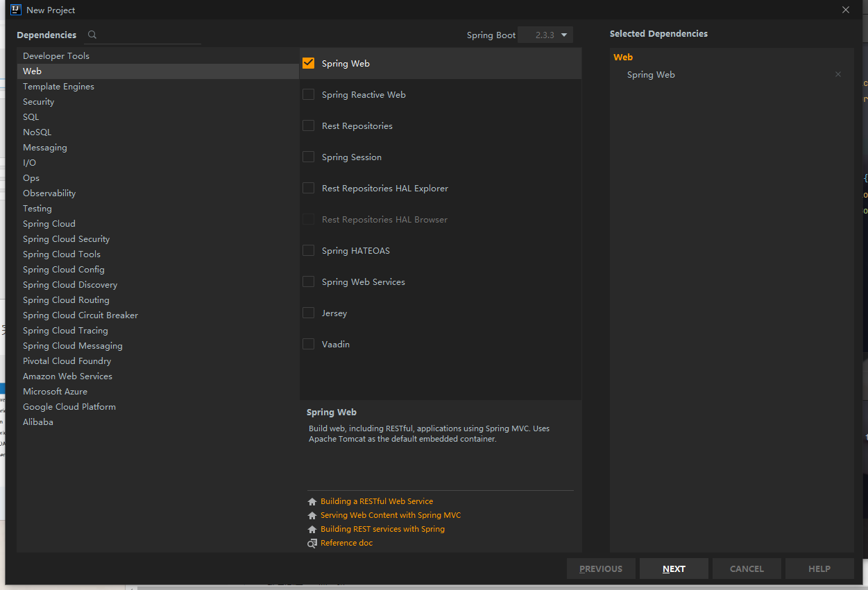Open Pivotal Cloud Foundry category
Screen dimensions: 868x590
coord(158,361)
